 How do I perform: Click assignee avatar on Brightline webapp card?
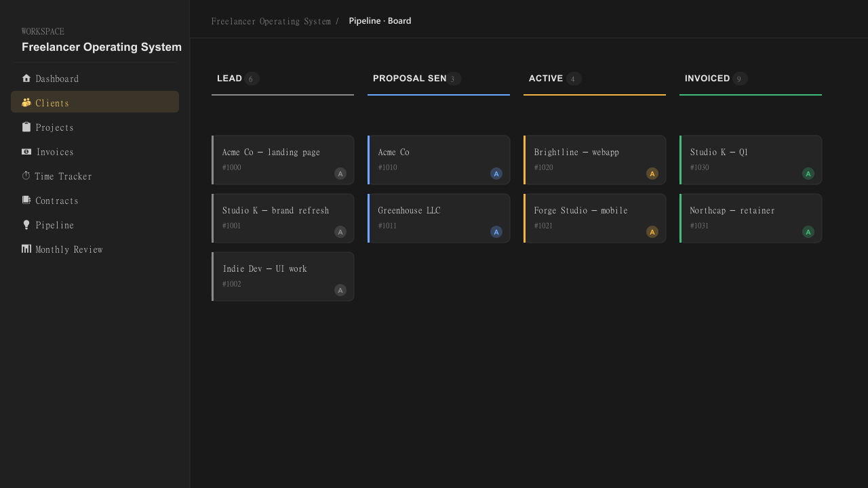[652, 174]
